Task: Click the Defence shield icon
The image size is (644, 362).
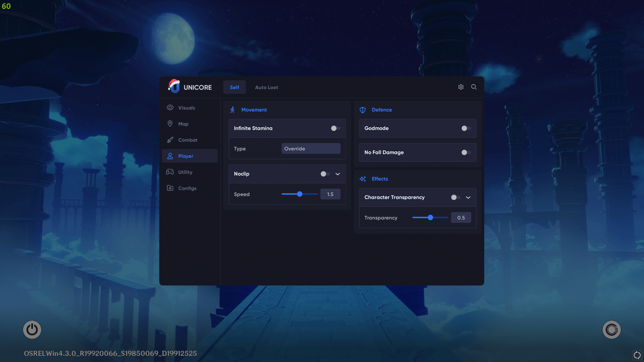Action: coord(362,110)
